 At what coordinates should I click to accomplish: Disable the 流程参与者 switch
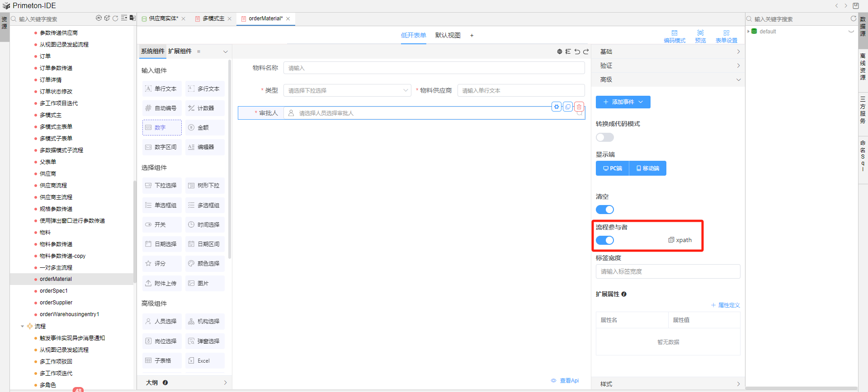604,240
